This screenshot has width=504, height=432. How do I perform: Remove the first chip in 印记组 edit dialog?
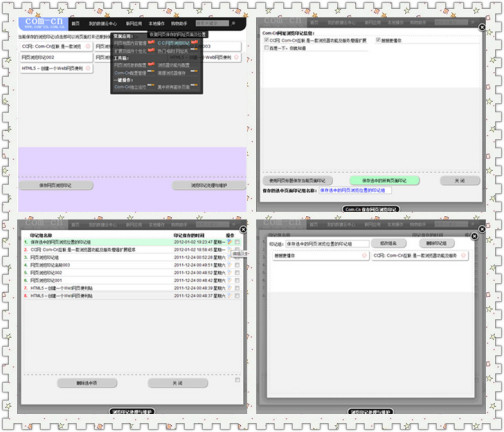(x=364, y=256)
